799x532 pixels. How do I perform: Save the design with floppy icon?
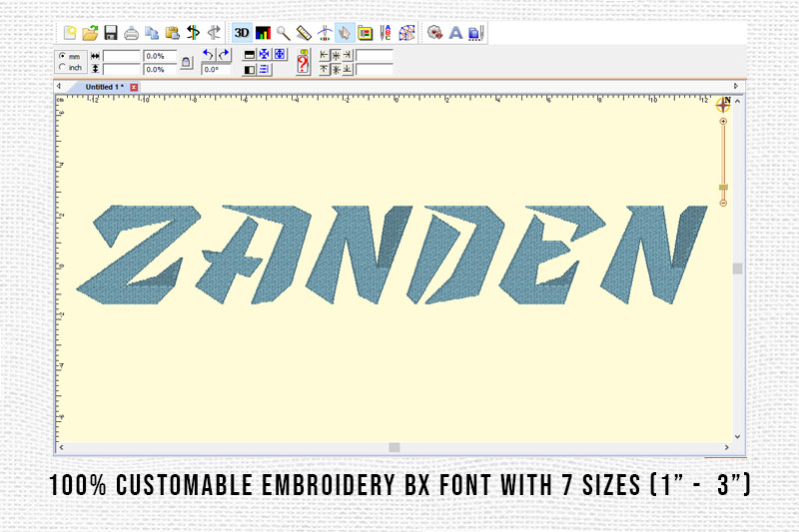coord(111,33)
